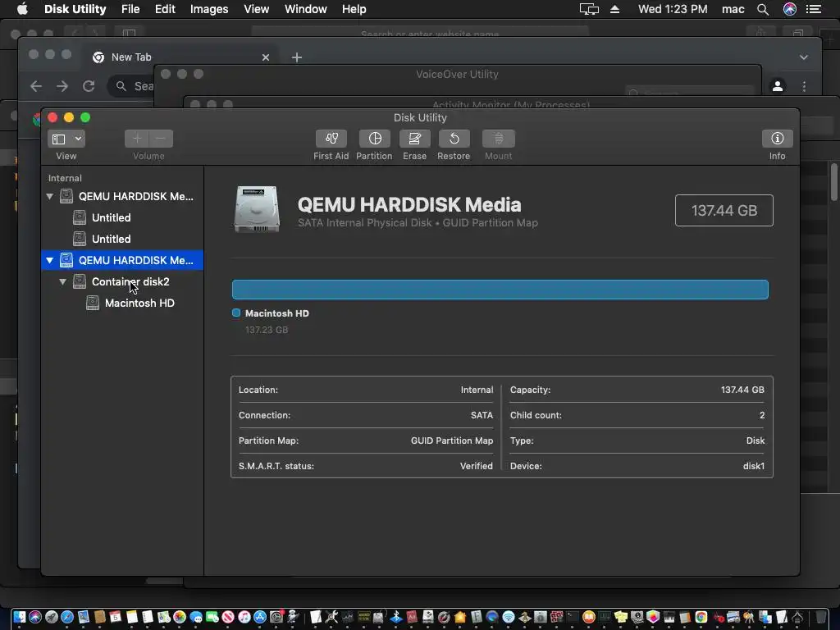Click the Child count value 2
This screenshot has height=630, width=840.
762,415
